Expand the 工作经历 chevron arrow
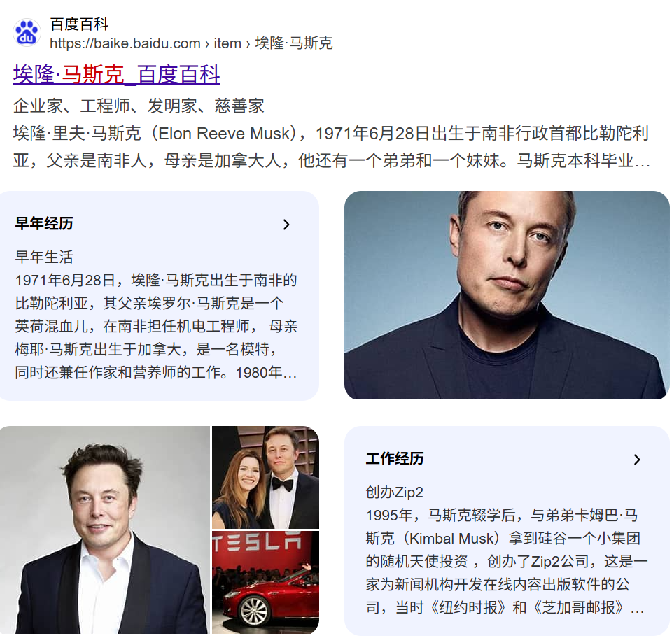672x638 pixels. pyautogui.click(x=637, y=460)
